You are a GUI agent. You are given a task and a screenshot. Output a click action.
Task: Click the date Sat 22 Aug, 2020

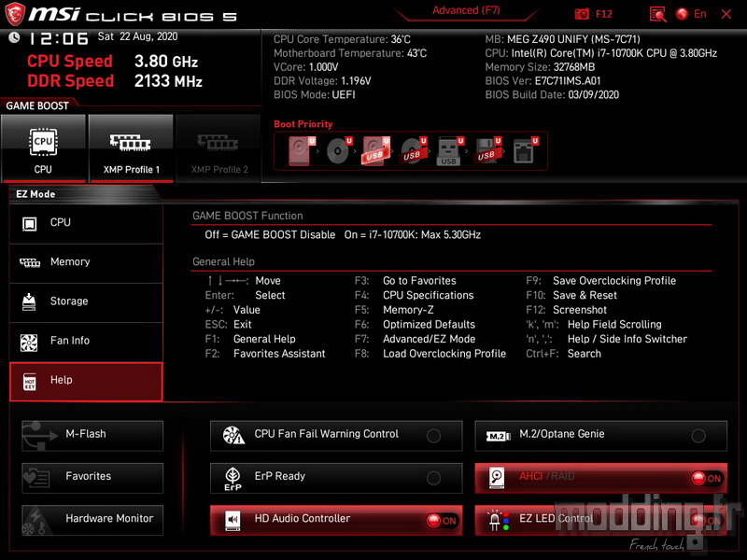point(137,36)
